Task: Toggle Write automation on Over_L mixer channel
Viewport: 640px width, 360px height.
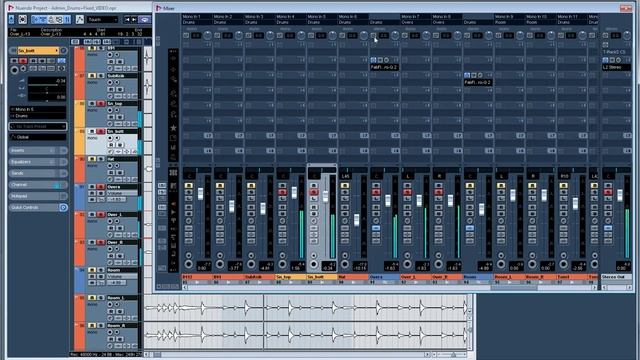Action: click(407, 213)
